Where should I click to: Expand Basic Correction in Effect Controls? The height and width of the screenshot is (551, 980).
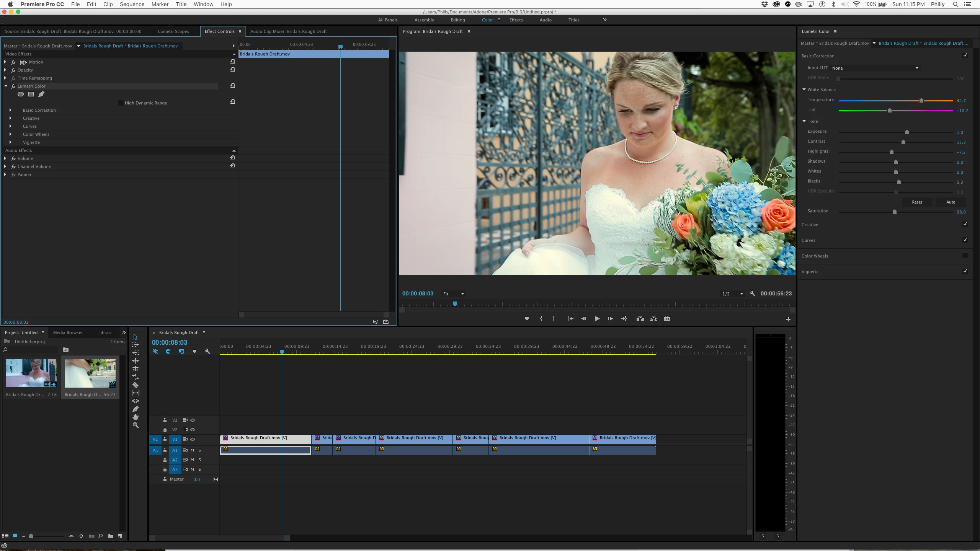(10, 110)
